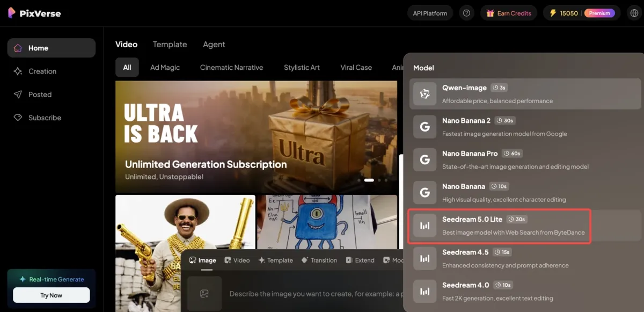The image size is (644, 312).
Task: Go to the Subscribe page
Action: 45,118
